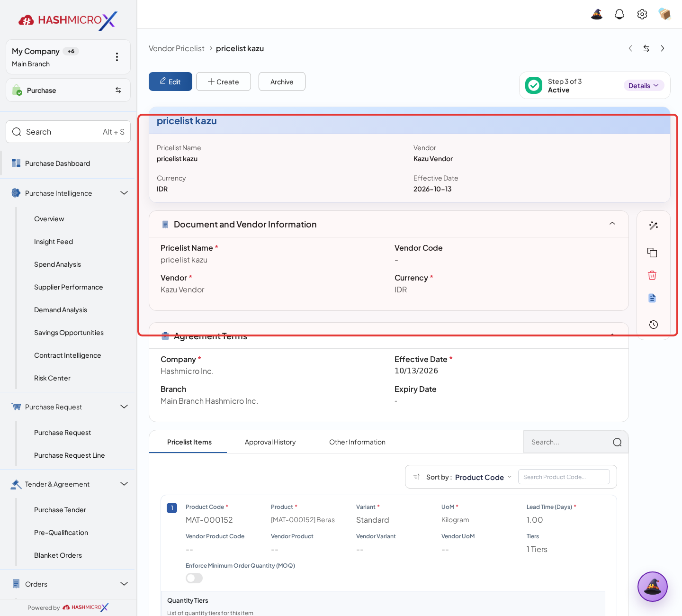This screenshot has width=682, height=616.
Task: Collapse the Purchase Request menu group
Action: [x=124, y=407]
